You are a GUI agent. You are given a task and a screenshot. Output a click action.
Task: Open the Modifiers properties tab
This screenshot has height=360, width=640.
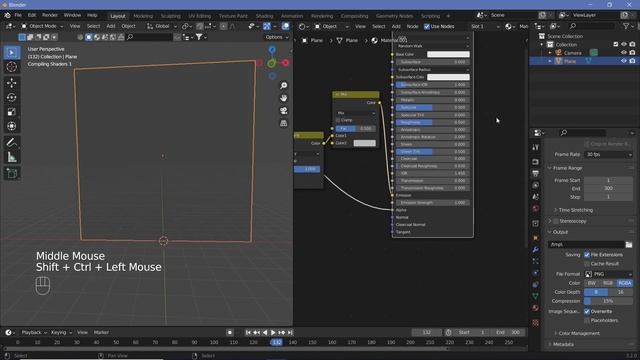pyautogui.click(x=536, y=250)
